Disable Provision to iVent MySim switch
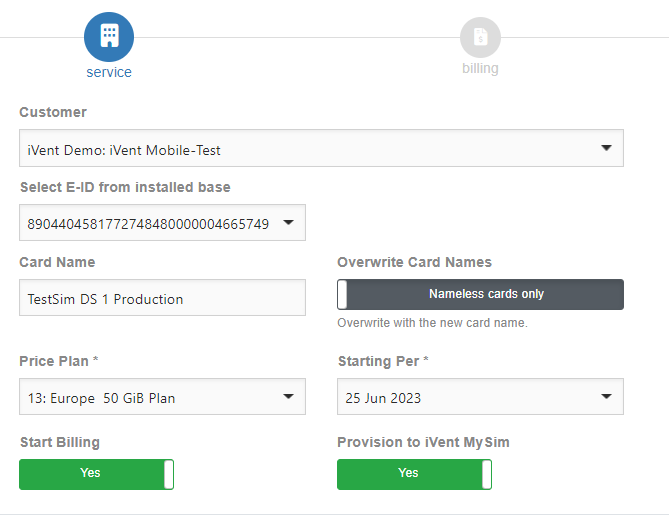The width and height of the screenshot is (669, 528). (x=414, y=473)
